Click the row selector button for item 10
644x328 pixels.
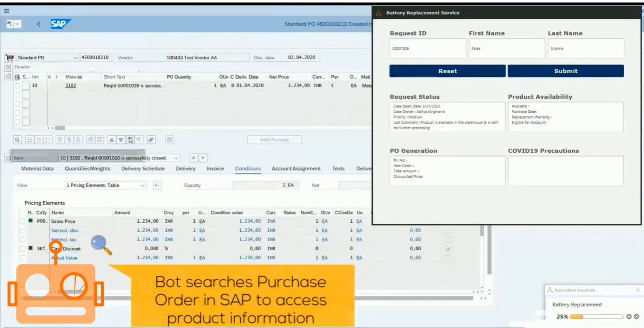coord(25,86)
